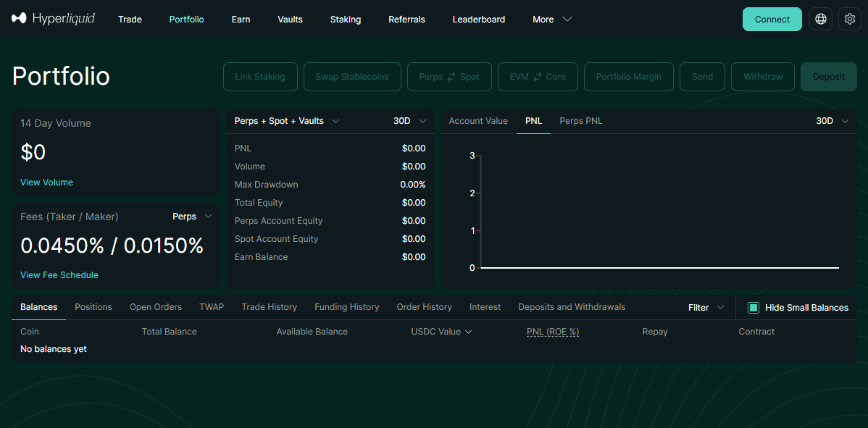Sort by USDC Value column
Image resolution: width=868 pixels, height=428 pixels.
pyautogui.click(x=441, y=332)
